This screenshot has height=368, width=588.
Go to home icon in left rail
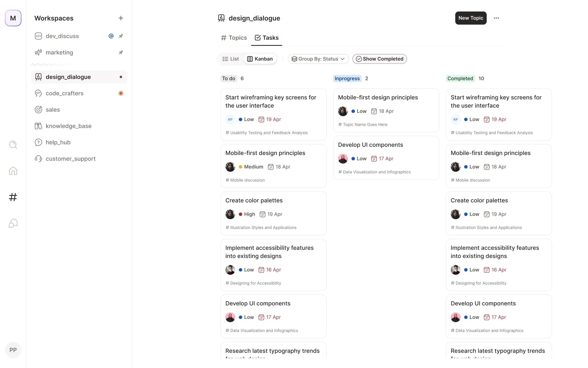point(13,171)
